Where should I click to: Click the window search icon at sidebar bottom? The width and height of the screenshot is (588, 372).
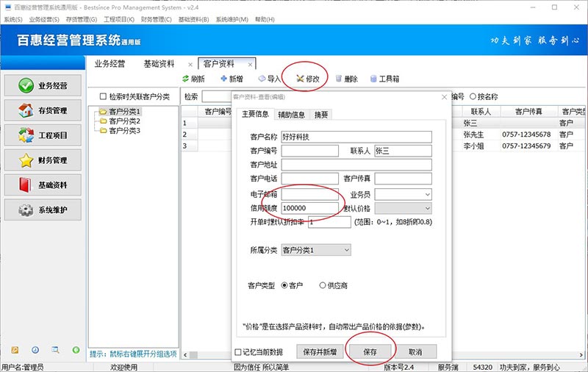(56, 350)
